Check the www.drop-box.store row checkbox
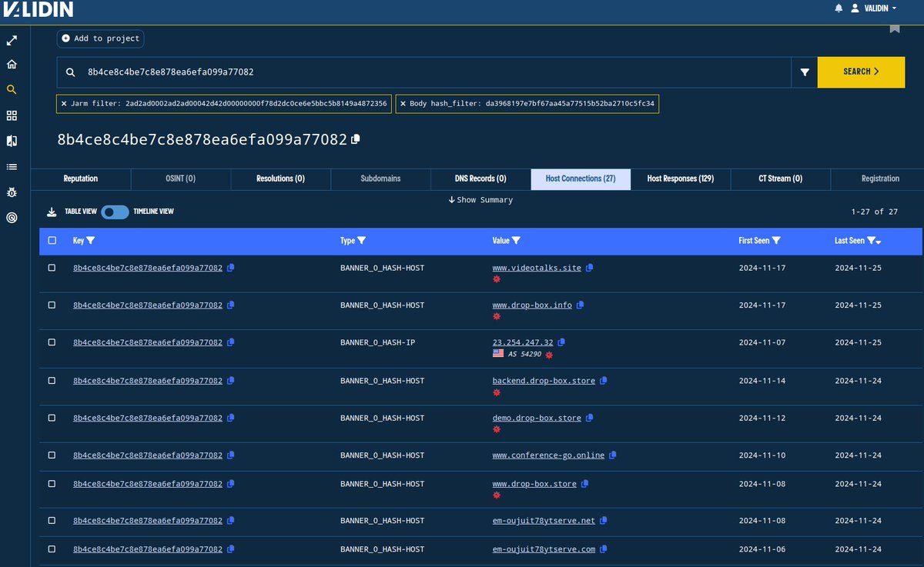 [52, 484]
